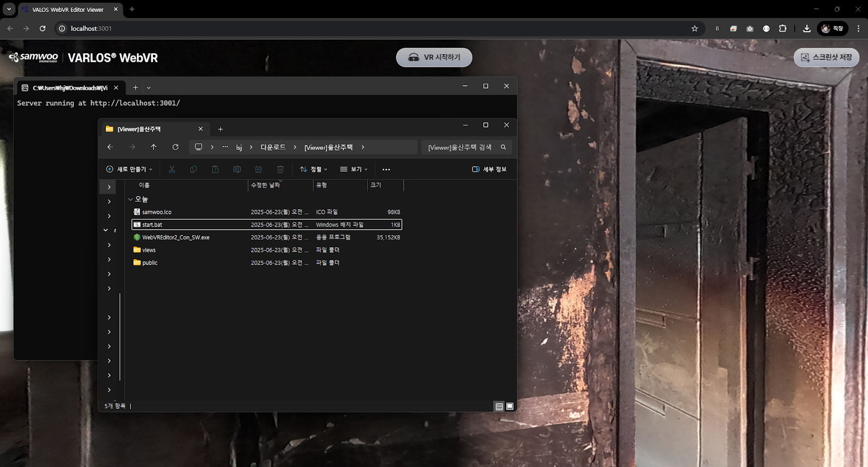This screenshot has width=868, height=467.
Task: Open the 정렬 sort dropdown
Action: coord(314,169)
